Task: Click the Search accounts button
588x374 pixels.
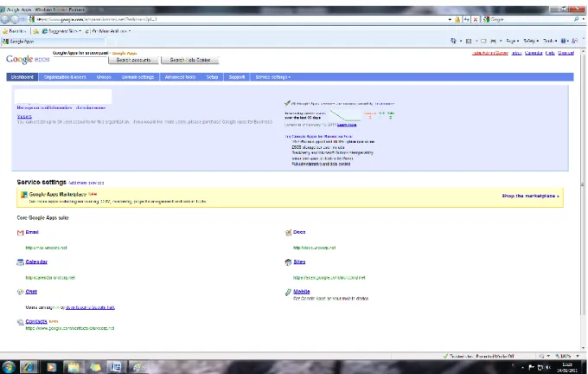Action: [x=133, y=60]
